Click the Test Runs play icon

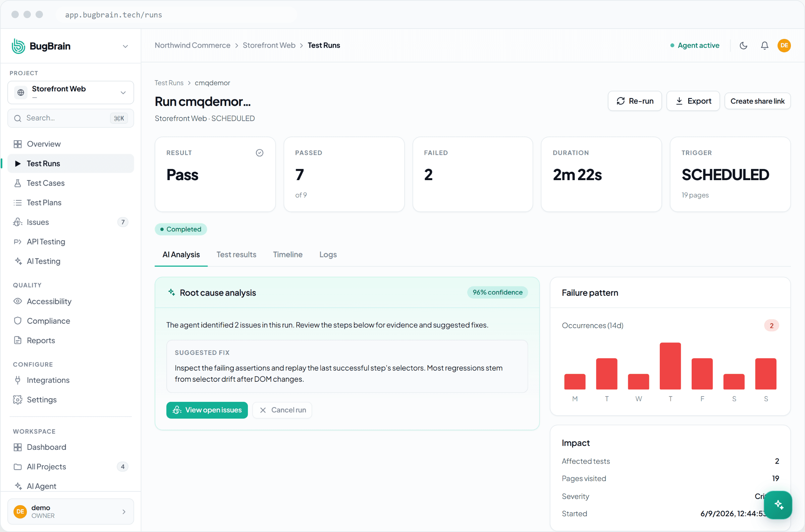pos(18,164)
